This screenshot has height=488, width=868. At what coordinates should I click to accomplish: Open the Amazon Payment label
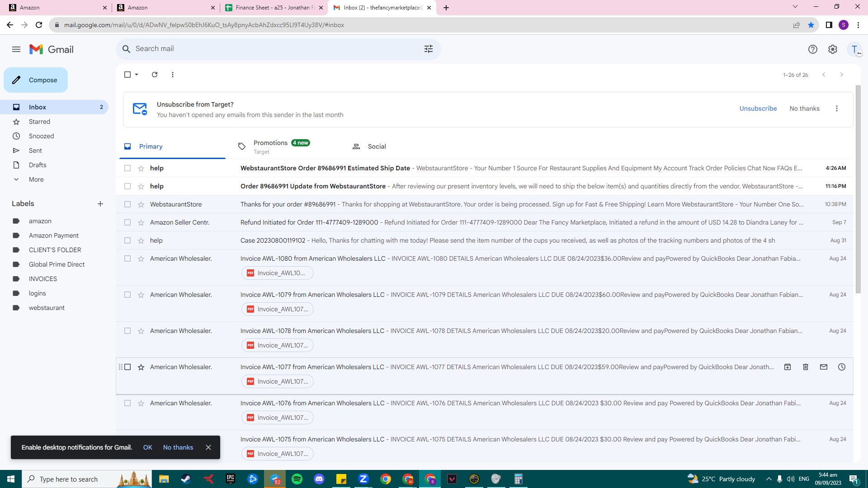click(54, 235)
